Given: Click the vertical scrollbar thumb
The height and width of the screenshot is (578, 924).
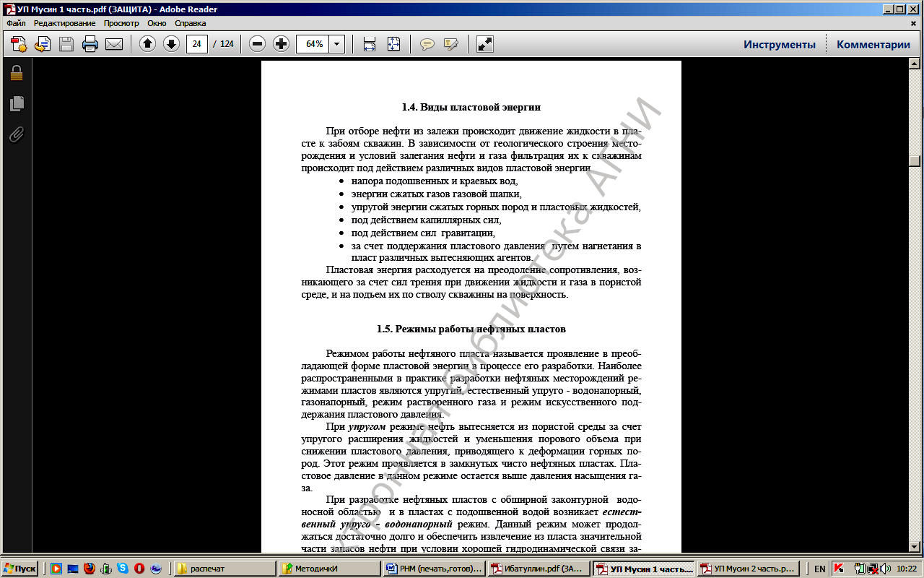Looking at the screenshot, I should [915, 161].
